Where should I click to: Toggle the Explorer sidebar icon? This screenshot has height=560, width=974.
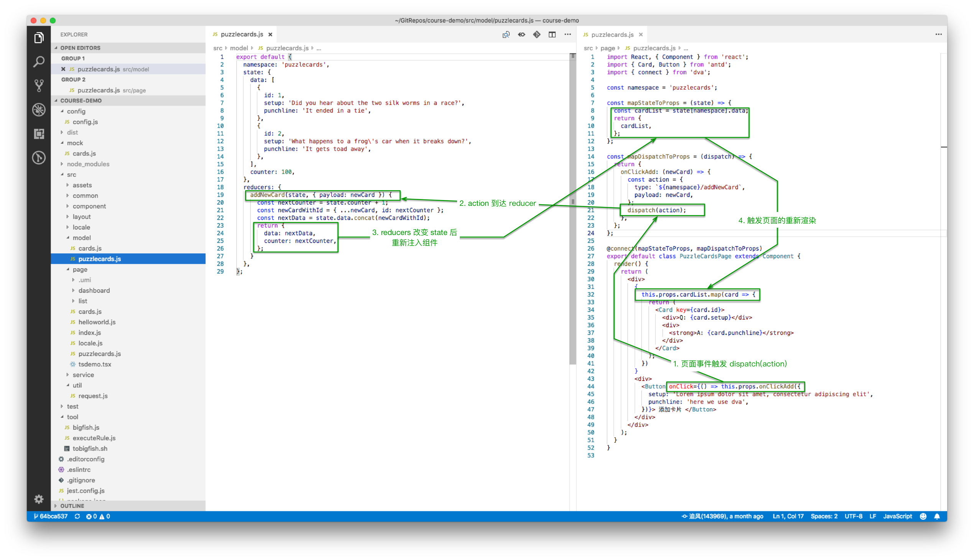pyautogui.click(x=38, y=37)
